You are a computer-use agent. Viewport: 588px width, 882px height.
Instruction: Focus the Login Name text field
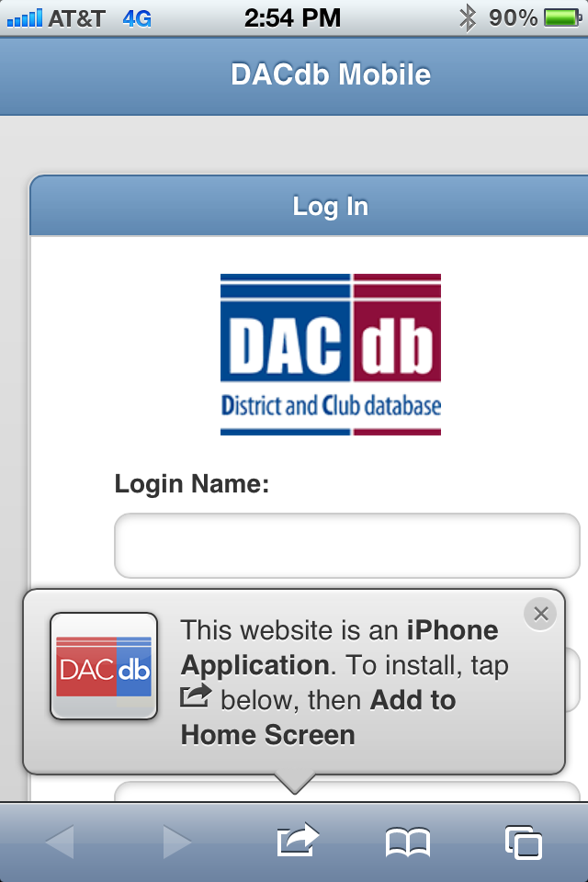point(346,545)
